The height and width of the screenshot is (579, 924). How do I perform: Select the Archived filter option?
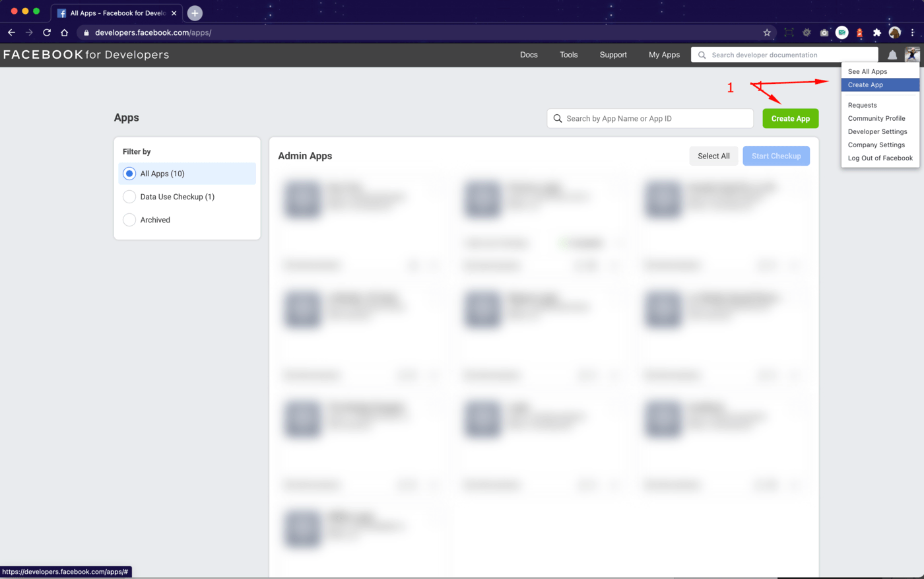point(129,220)
